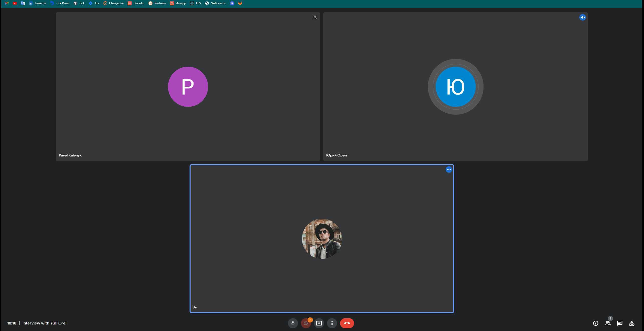Open the Chargebee bookmark
This screenshot has width=644, height=331.
pos(113,3)
